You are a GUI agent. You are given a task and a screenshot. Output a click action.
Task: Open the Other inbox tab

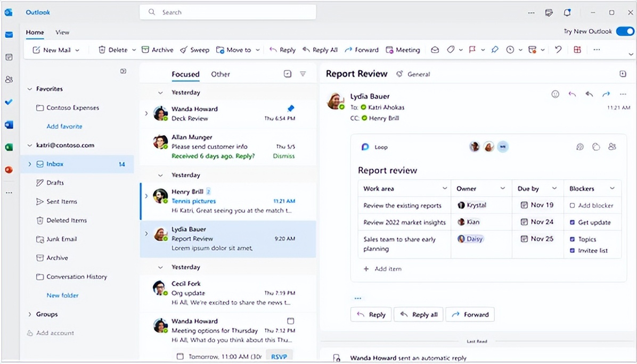[220, 74]
